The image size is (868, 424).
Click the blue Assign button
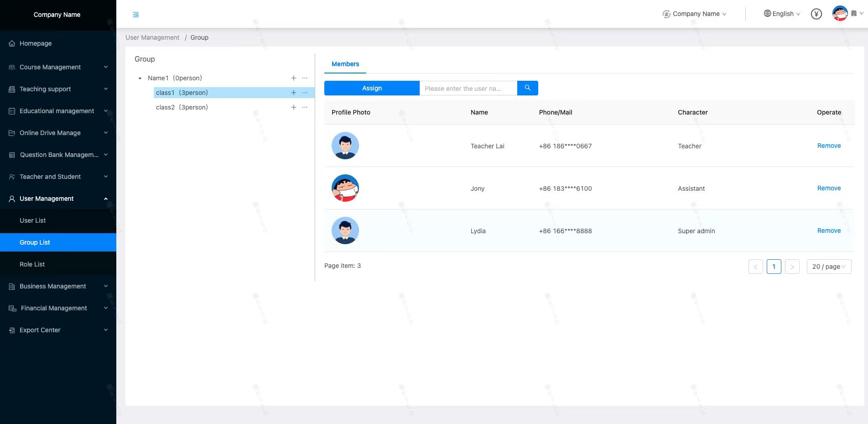click(372, 88)
